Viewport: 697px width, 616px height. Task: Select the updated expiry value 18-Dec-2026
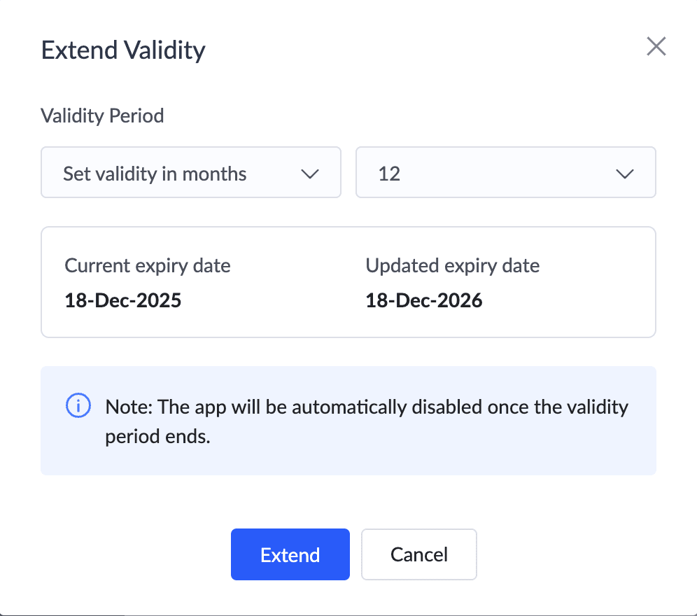[424, 301]
